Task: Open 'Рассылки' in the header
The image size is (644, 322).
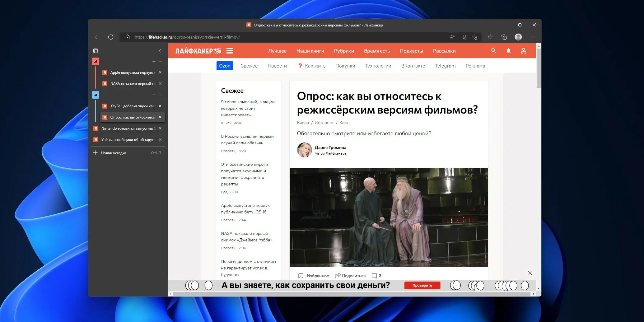Action: [x=444, y=51]
